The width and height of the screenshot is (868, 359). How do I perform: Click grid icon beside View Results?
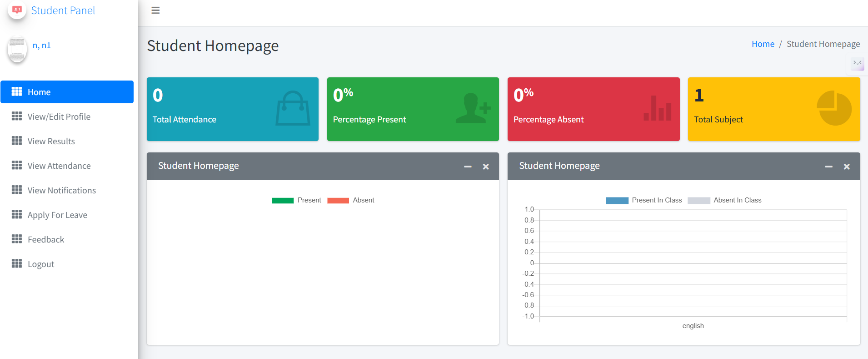(17, 141)
